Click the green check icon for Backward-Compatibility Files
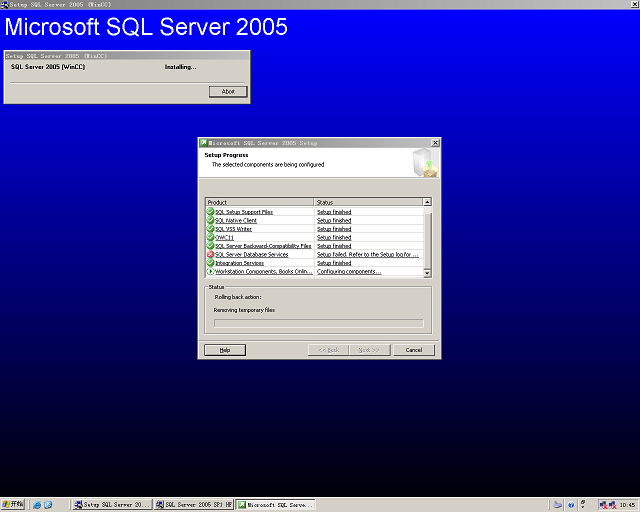 [210, 246]
